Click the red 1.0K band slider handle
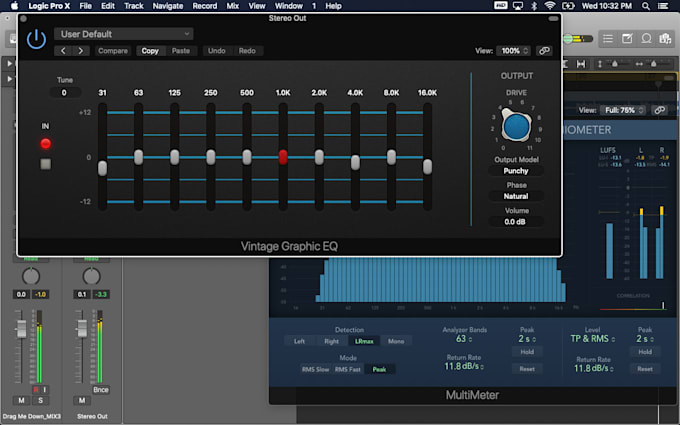 pos(283,157)
